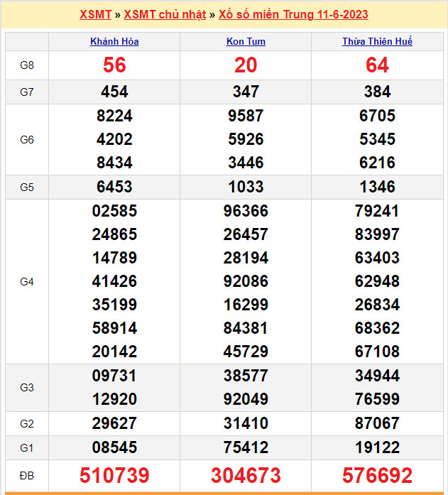Click the G5 number 1033
Viewport: 448px width, 495px height.
(246, 187)
